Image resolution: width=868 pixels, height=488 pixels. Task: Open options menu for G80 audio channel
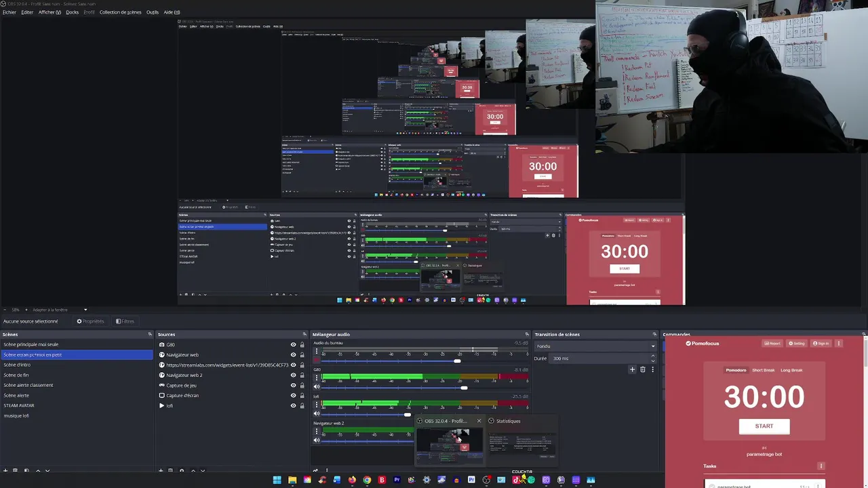[x=316, y=378]
